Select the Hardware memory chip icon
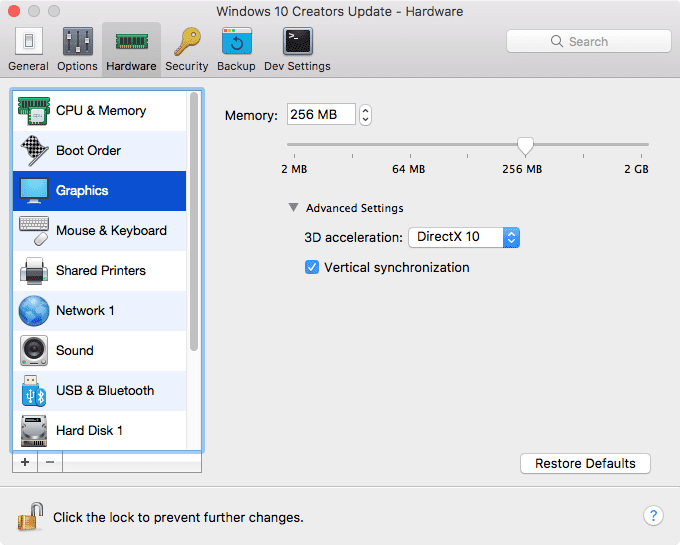 [x=131, y=42]
